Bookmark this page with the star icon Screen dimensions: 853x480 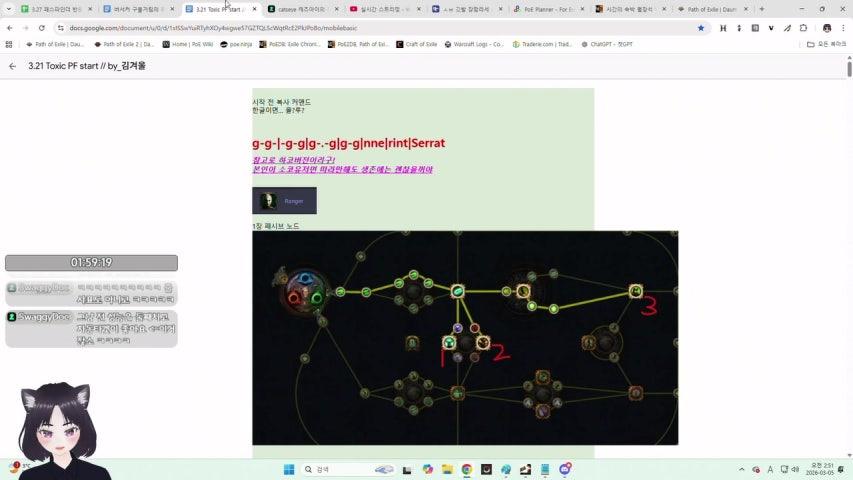pyautogui.click(x=700, y=28)
